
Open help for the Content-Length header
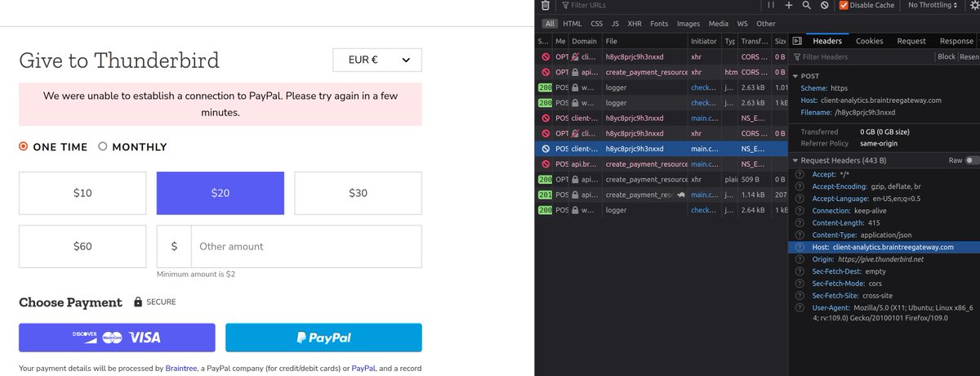click(x=800, y=223)
